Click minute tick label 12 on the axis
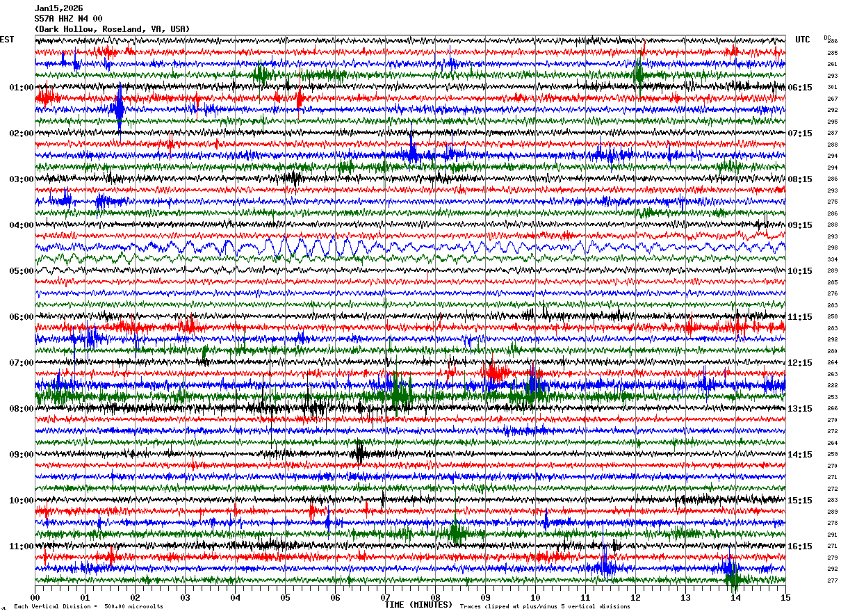 635,597
